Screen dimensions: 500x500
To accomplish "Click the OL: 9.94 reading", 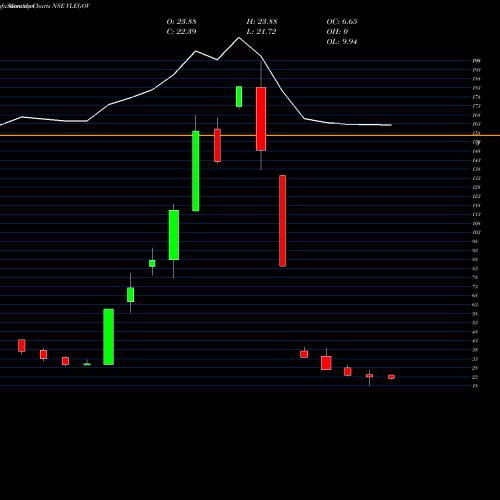I will click(x=342, y=42).
